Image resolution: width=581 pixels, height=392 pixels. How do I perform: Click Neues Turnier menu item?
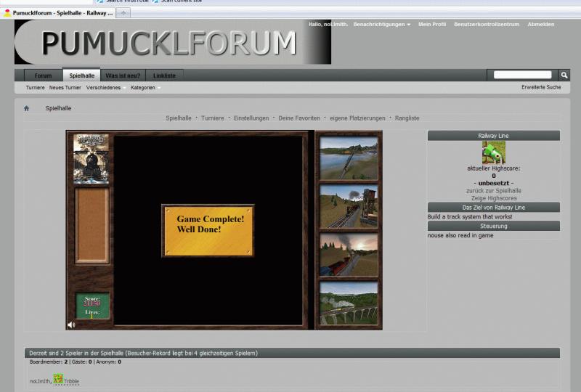point(65,88)
